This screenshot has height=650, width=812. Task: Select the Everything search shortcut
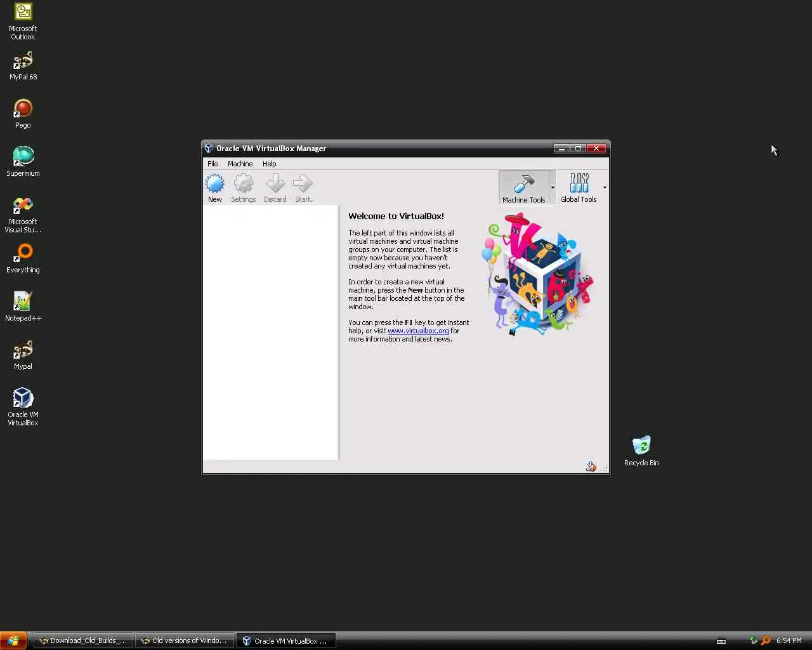23,259
